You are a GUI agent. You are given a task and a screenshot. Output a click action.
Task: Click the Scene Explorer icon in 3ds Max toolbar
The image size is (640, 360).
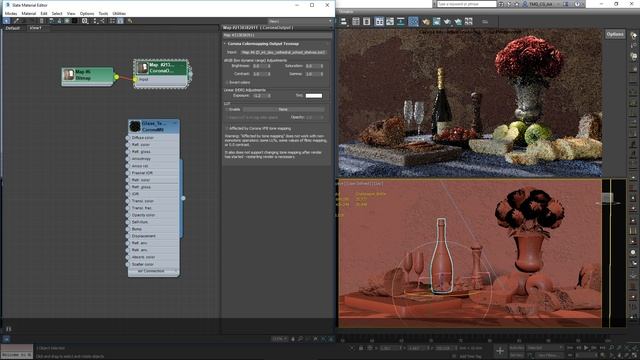point(356,21)
